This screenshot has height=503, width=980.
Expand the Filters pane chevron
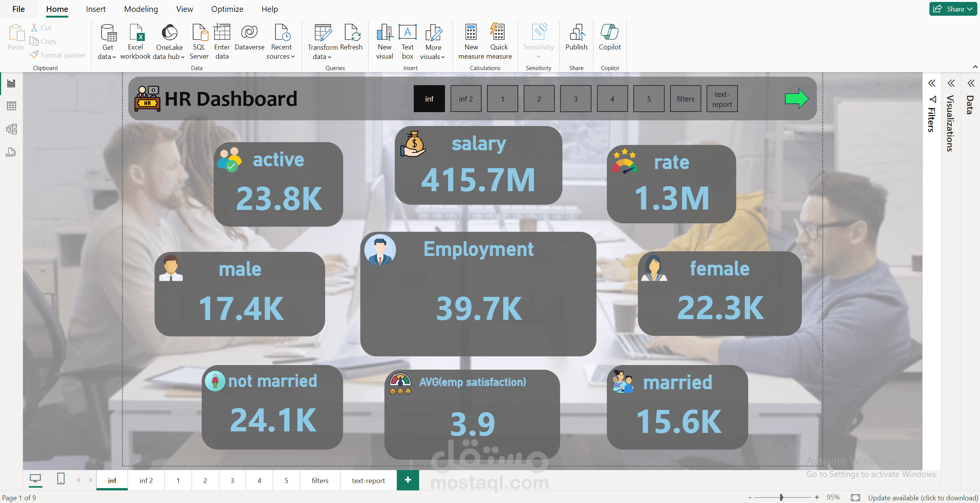[932, 83]
